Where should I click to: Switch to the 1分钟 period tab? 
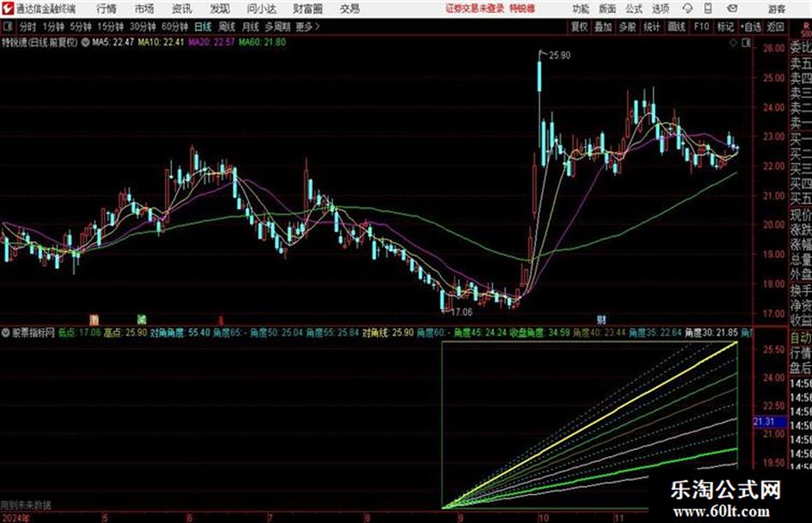click(52, 27)
